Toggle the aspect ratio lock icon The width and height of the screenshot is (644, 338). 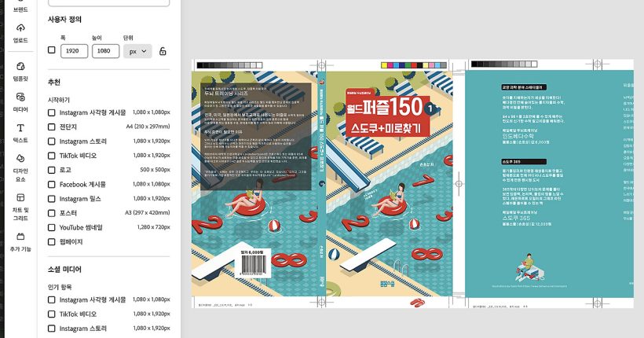pos(163,51)
